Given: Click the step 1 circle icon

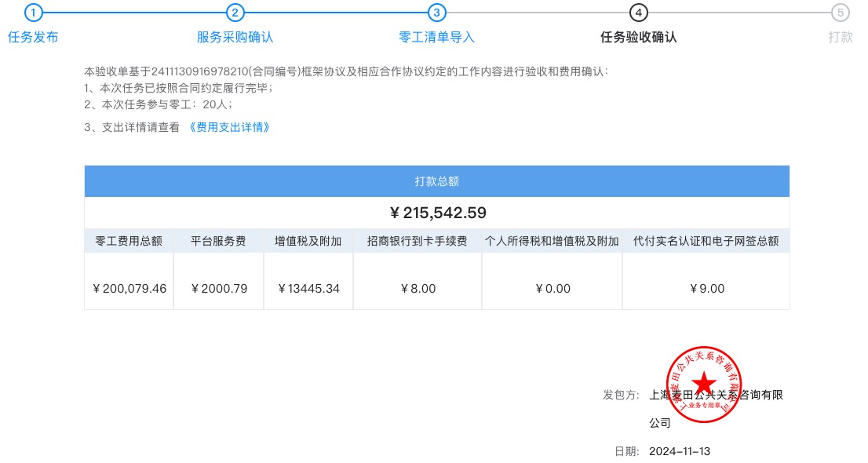Looking at the screenshot, I should click(x=33, y=13).
